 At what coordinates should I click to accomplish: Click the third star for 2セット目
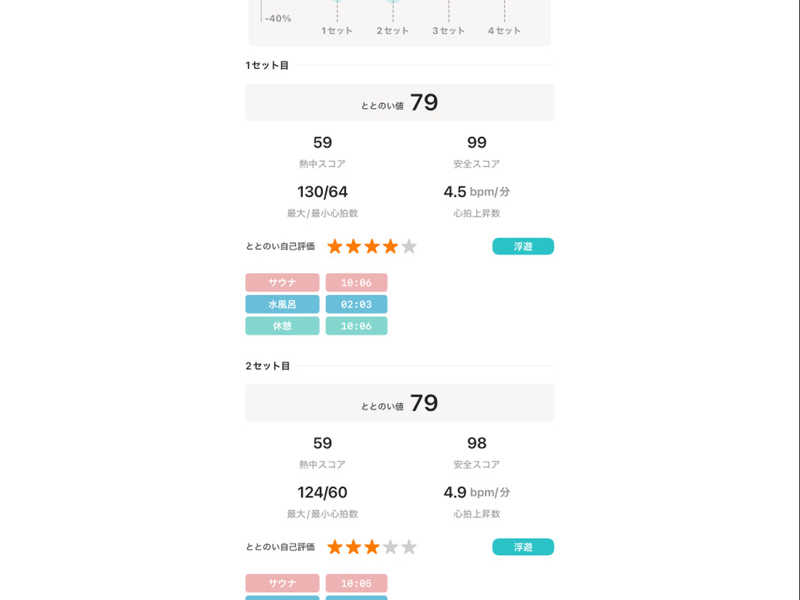click(x=372, y=547)
